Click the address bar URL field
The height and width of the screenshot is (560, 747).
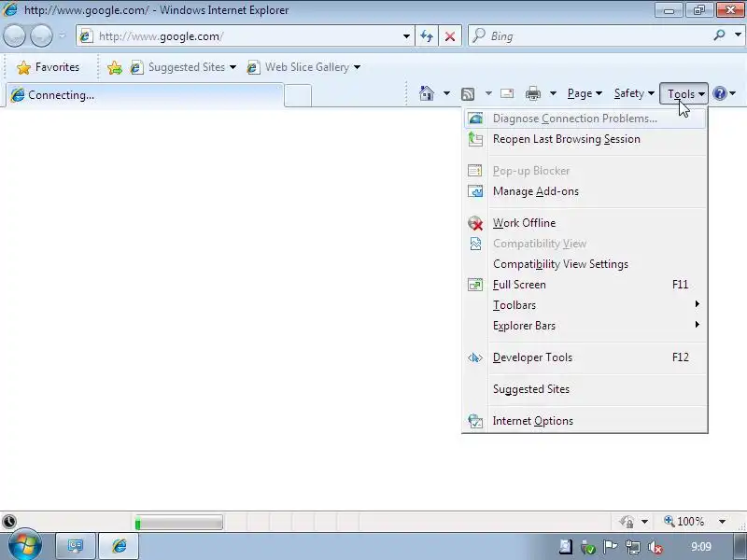(x=247, y=36)
